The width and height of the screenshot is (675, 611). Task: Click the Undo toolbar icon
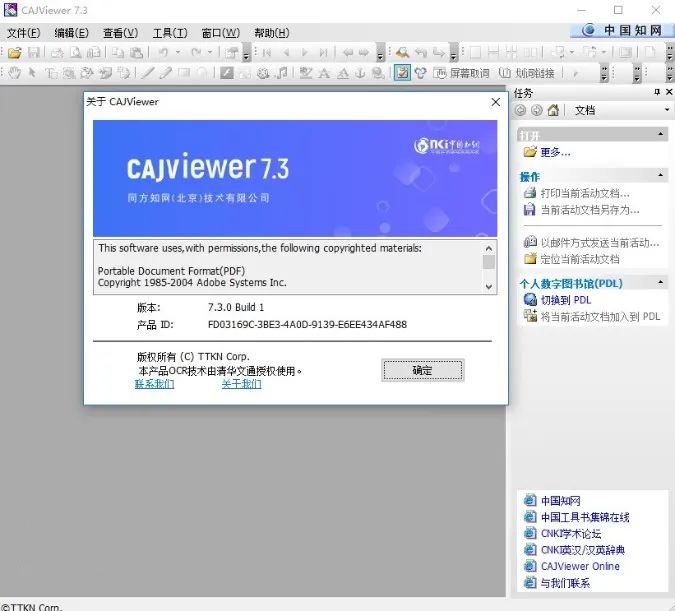click(x=163, y=53)
